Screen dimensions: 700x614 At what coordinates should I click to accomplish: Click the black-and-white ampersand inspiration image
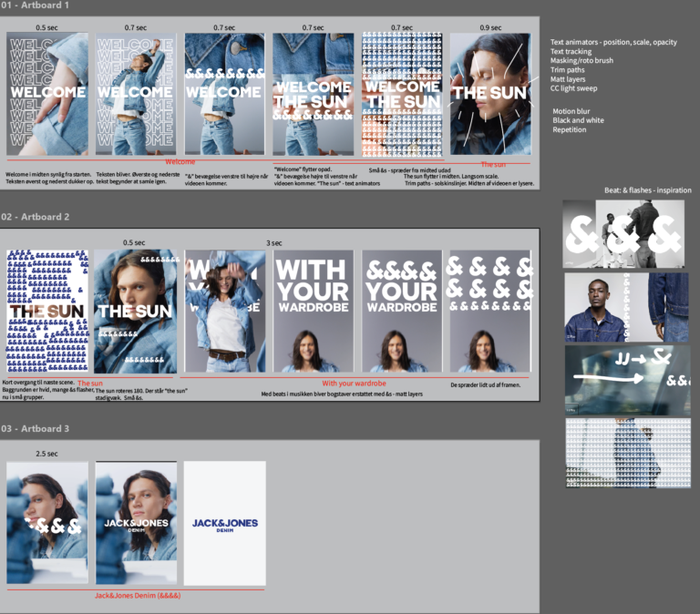(x=624, y=232)
